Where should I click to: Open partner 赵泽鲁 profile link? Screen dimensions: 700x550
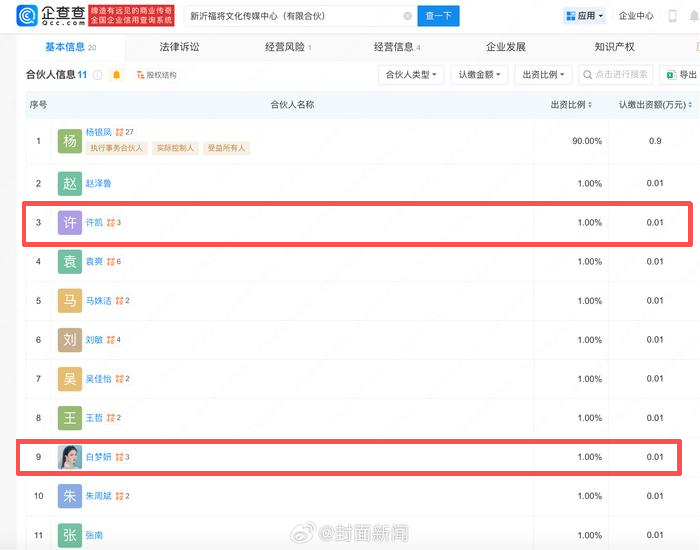click(x=98, y=183)
